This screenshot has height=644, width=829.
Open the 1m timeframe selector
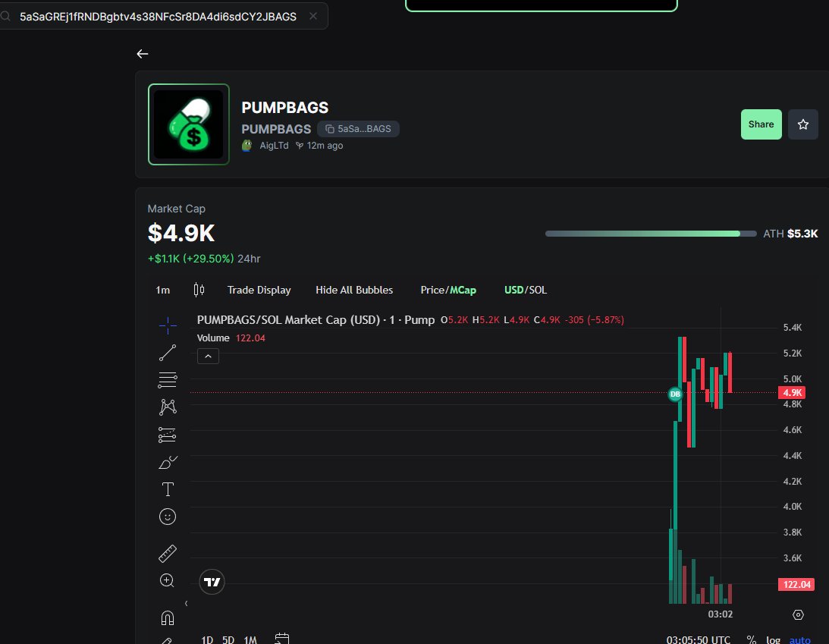[163, 290]
